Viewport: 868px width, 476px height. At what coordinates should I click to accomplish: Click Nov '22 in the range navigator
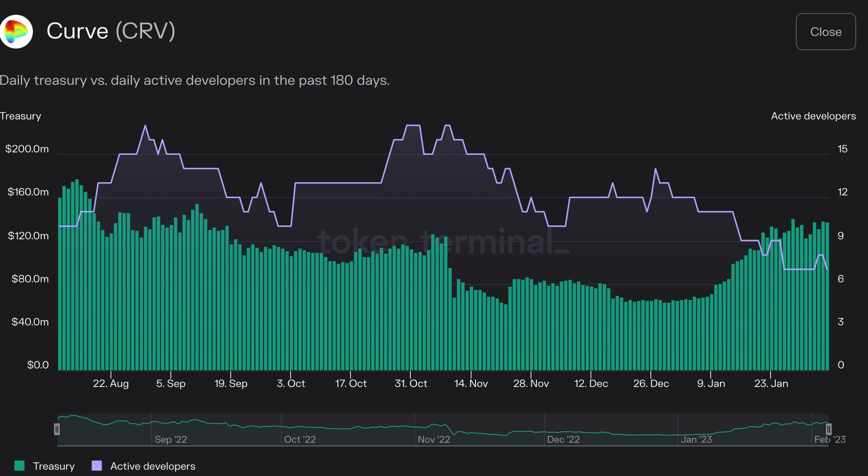tap(434, 439)
